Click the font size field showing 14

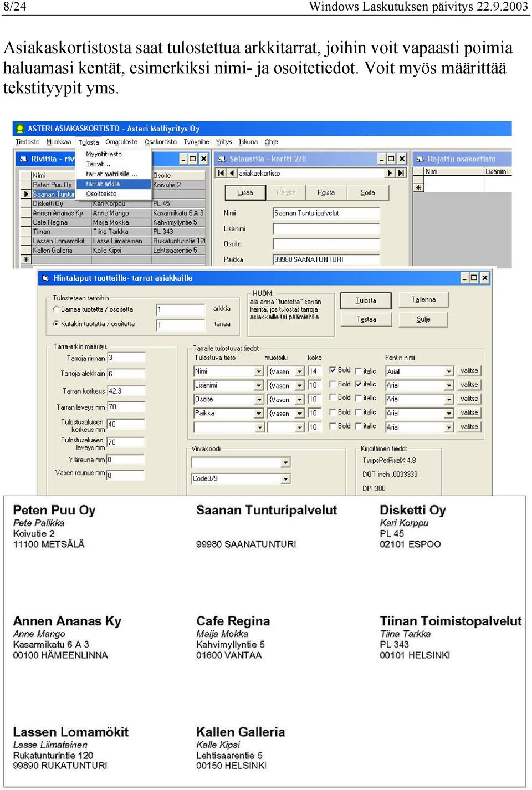(x=314, y=371)
